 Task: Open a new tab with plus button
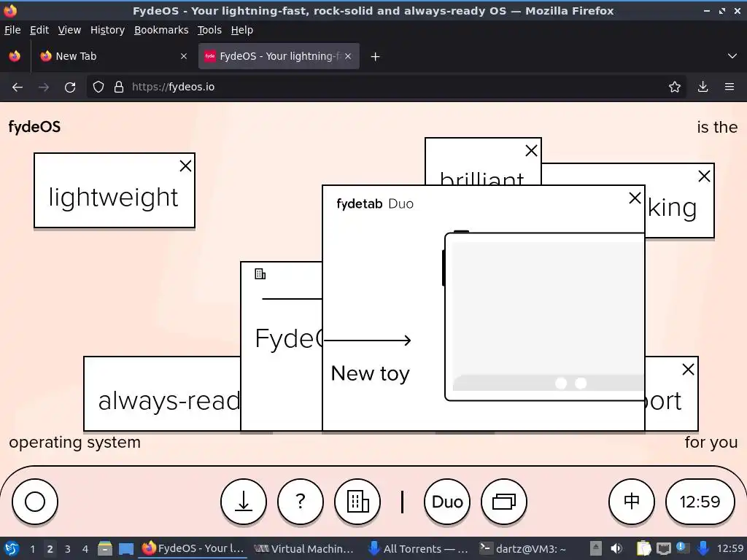(x=376, y=57)
